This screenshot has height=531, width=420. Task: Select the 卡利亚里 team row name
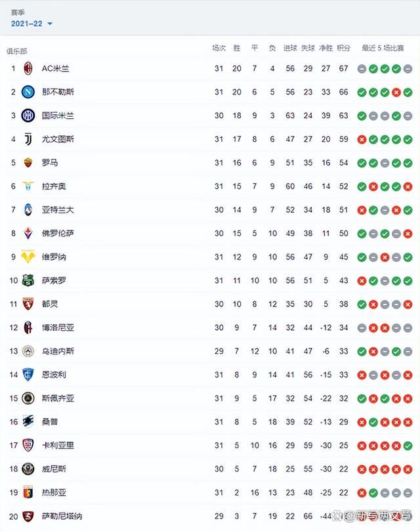[58, 445]
